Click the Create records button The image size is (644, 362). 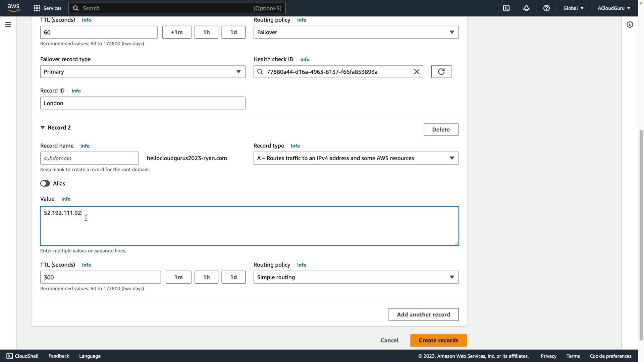coord(438,340)
